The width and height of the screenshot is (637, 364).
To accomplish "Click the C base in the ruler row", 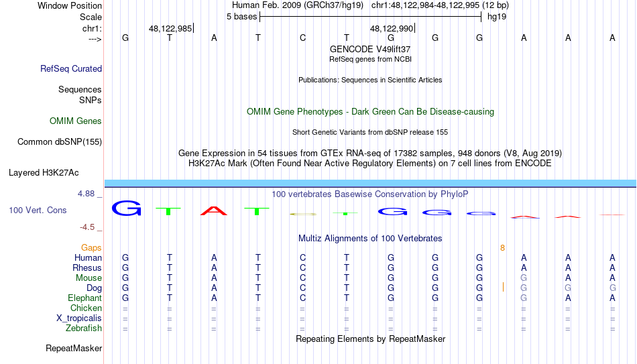I will [302, 38].
